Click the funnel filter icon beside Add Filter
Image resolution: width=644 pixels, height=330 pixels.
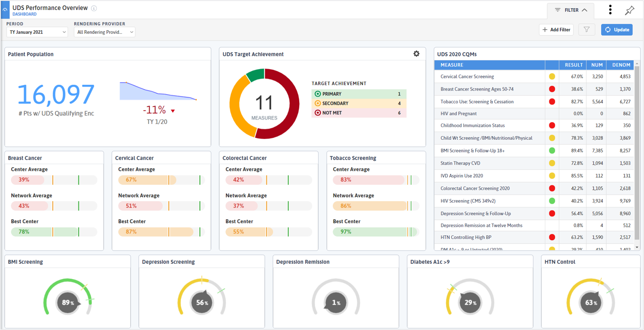pos(586,29)
